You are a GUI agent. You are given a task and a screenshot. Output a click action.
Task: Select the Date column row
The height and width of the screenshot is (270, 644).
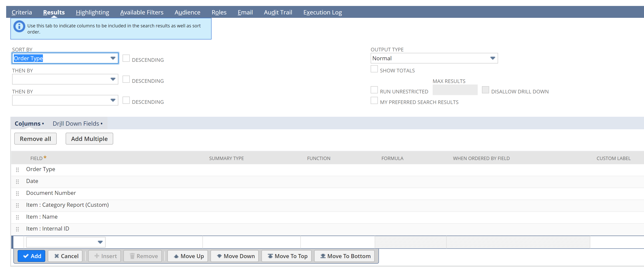coord(328,181)
